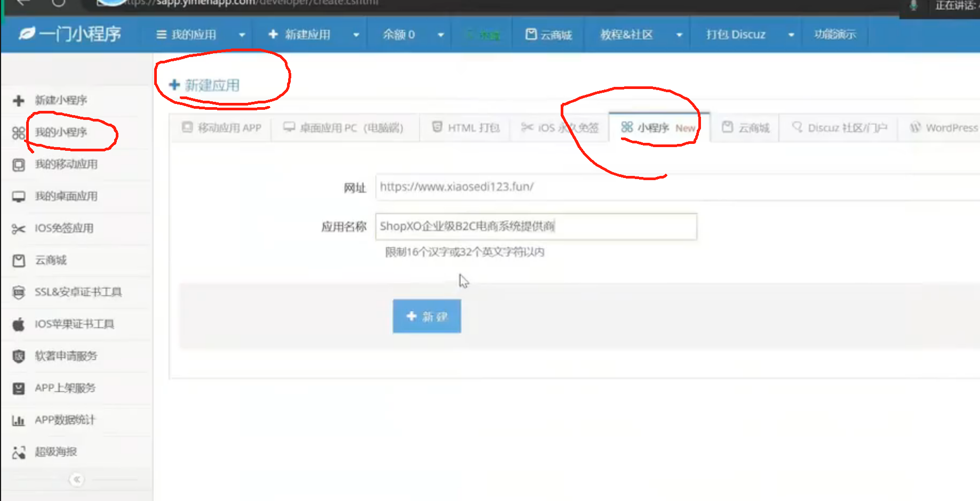Click the 移动应用 APP tab icon
The height and width of the screenshot is (501, 980).
pyautogui.click(x=187, y=127)
